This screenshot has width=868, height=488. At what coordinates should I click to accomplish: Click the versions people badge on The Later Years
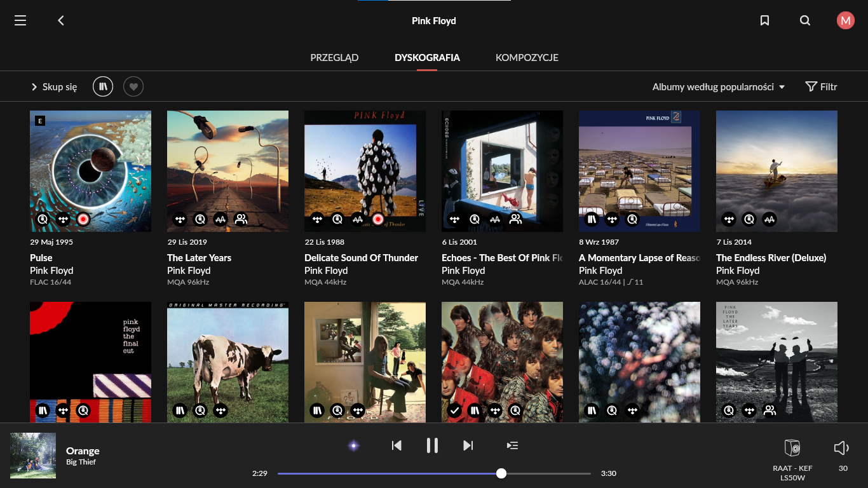pos(241,219)
